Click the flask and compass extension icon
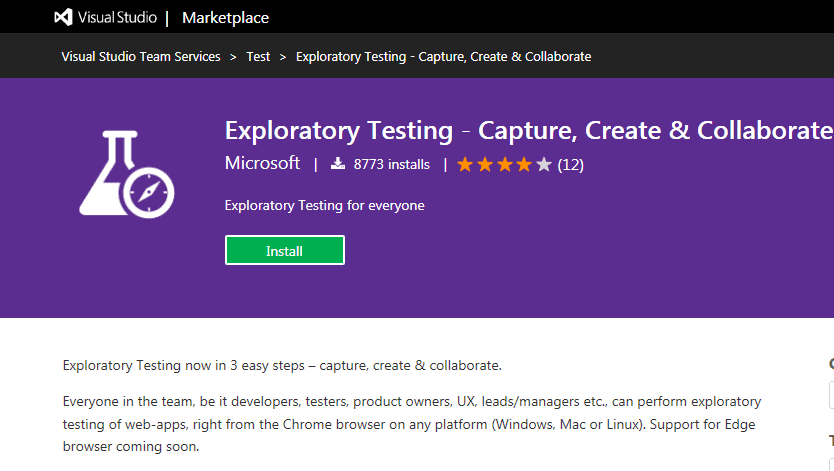This screenshot has height=471, width=834. click(127, 174)
